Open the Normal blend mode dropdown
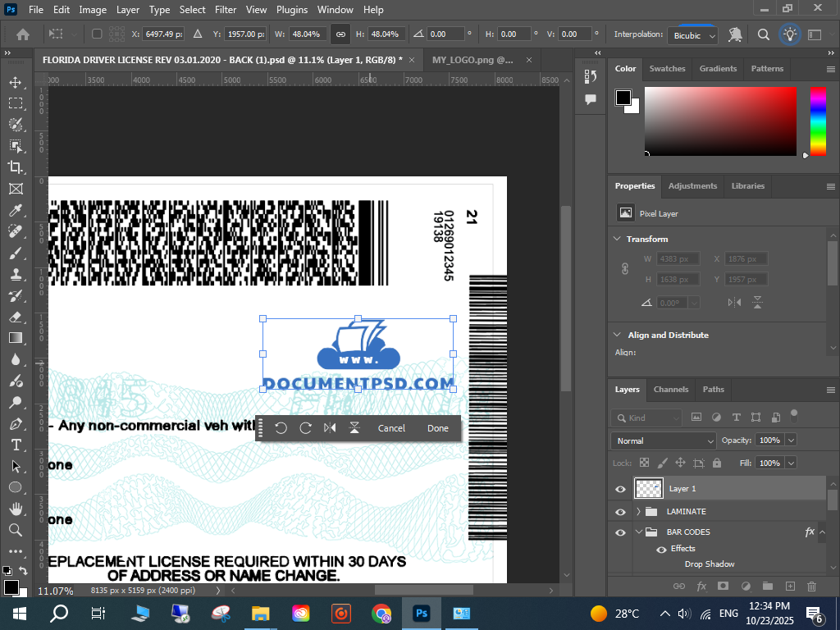Screen dimensions: 840x630 (x=664, y=441)
